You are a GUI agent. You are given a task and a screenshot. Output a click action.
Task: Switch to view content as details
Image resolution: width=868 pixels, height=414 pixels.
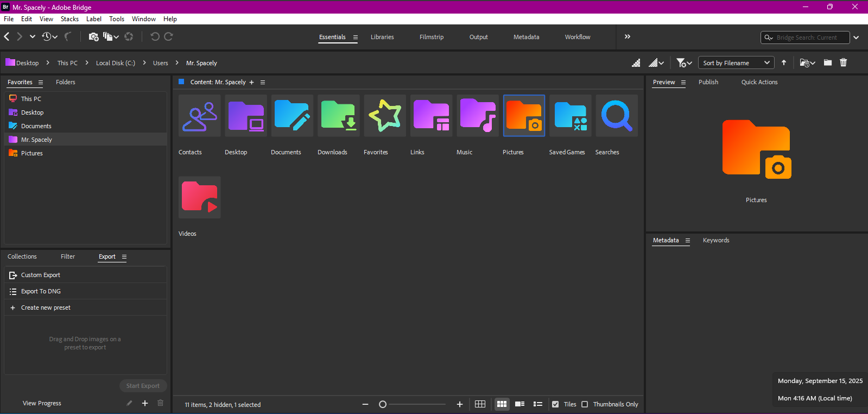pyautogui.click(x=519, y=404)
